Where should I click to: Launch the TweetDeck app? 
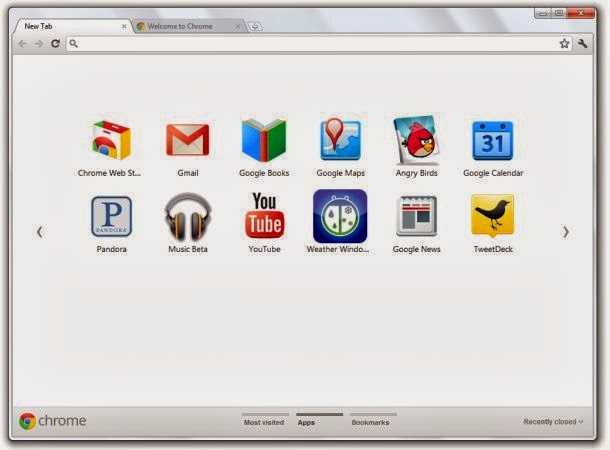tap(493, 216)
